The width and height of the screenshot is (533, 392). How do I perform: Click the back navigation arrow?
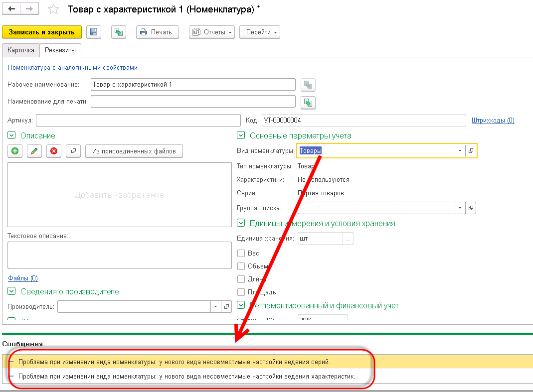coord(12,9)
